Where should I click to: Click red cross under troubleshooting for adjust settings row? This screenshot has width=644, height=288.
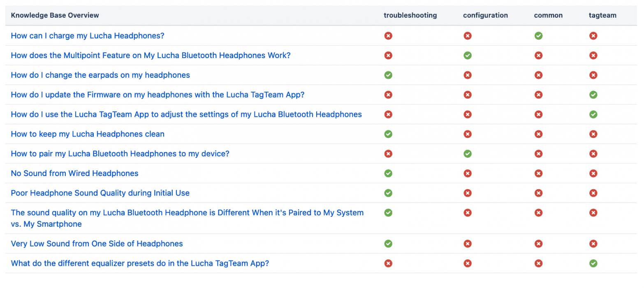[388, 114]
